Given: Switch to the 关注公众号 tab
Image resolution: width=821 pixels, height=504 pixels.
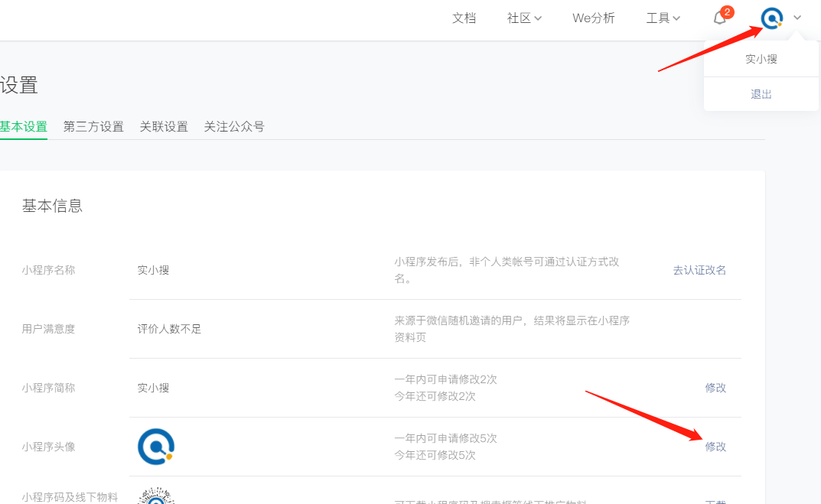Looking at the screenshot, I should (x=234, y=127).
